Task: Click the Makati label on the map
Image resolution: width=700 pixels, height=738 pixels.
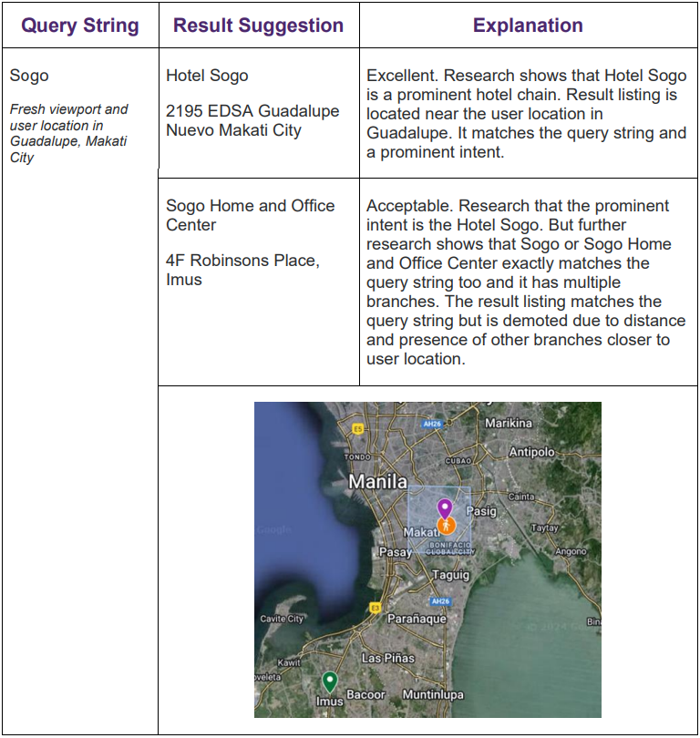Action: coord(421,532)
